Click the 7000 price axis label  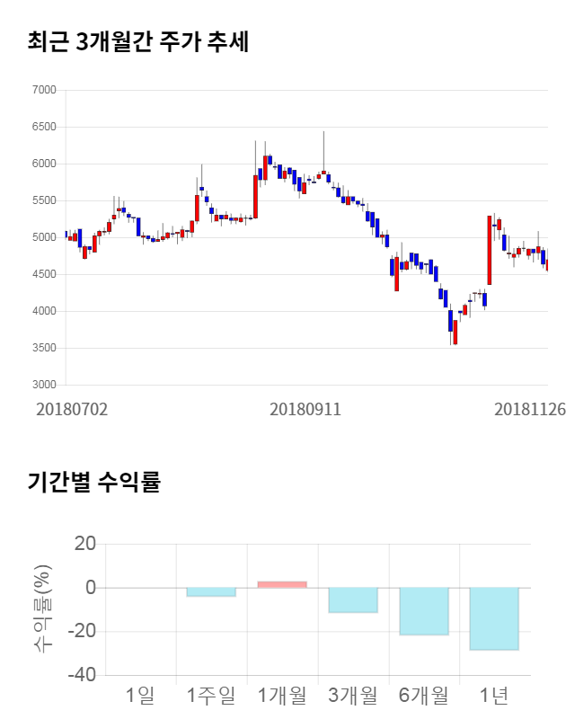click(43, 90)
